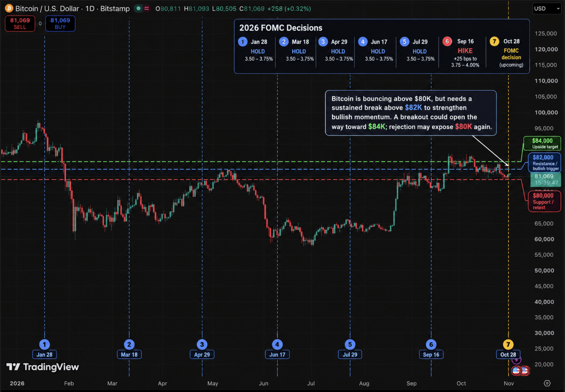Click the 20,000 price axis label

(x=544, y=364)
